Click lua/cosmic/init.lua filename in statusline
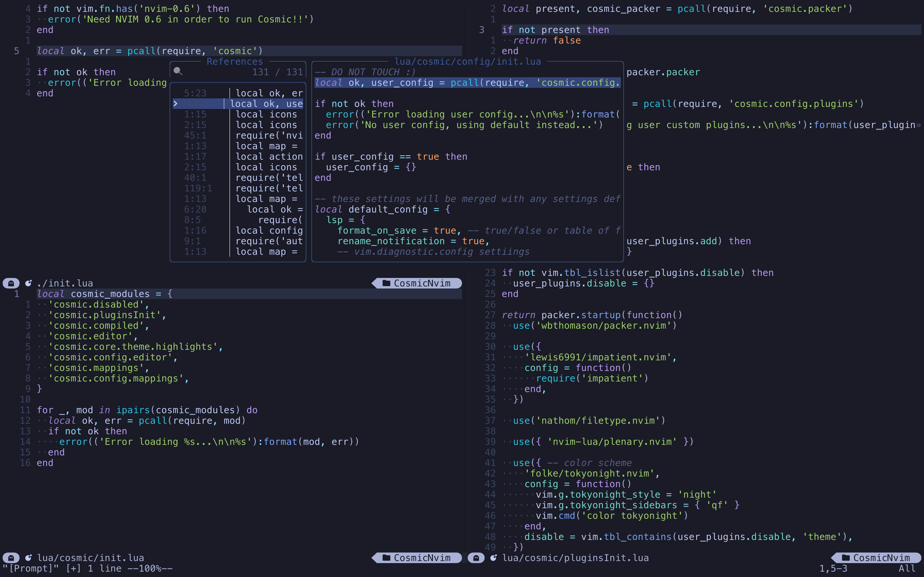The image size is (924, 577). pyautogui.click(x=90, y=558)
